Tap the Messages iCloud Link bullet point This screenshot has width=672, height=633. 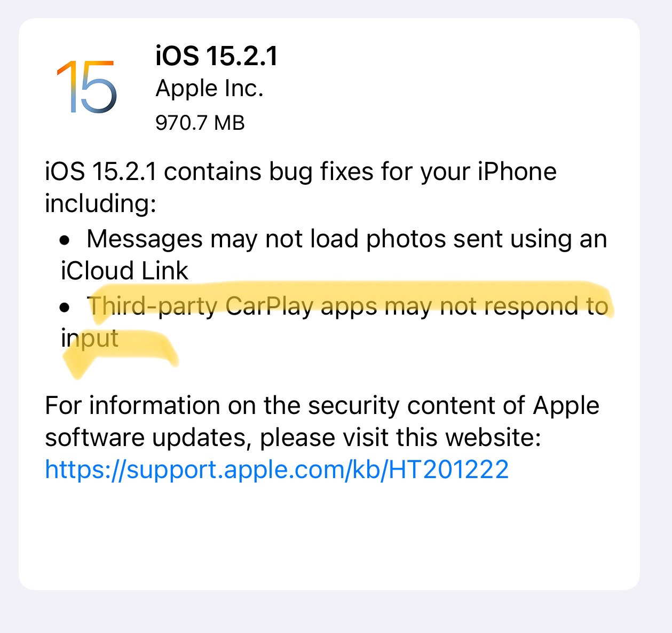[x=333, y=255]
